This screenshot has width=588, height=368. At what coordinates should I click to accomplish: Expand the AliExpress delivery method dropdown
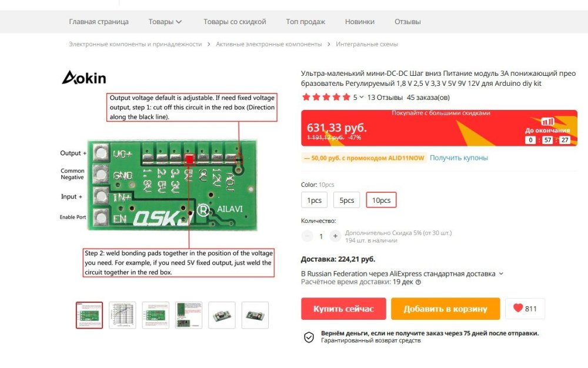[501, 273]
